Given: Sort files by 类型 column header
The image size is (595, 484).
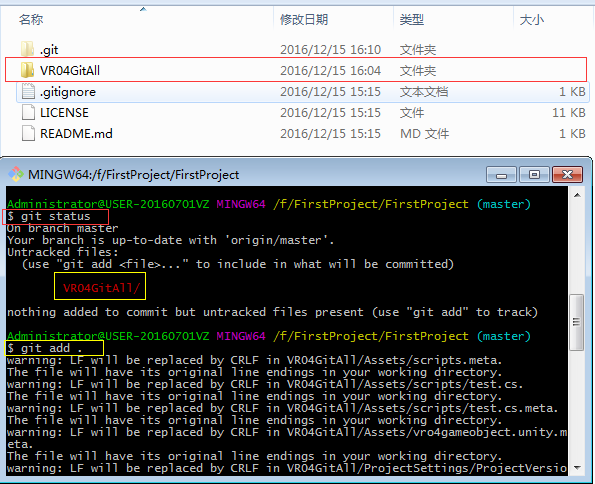Looking at the screenshot, I should pyautogui.click(x=412, y=19).
